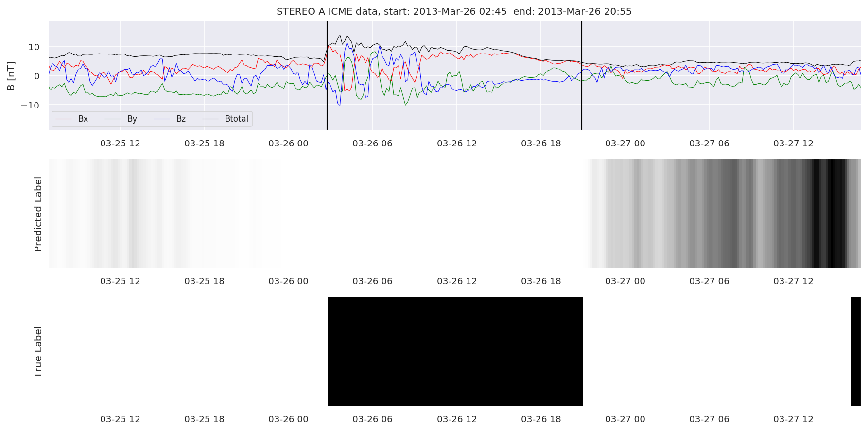Click the Predicted Label axis title

click(x=38, y=214)
